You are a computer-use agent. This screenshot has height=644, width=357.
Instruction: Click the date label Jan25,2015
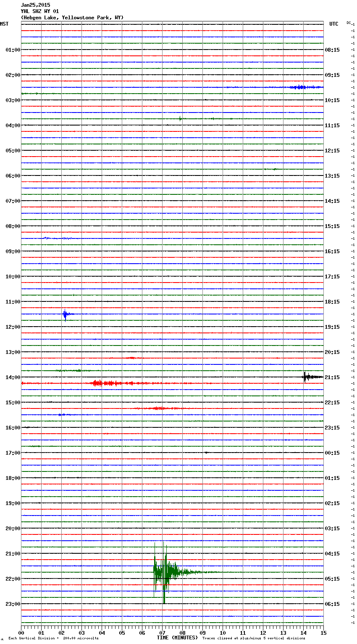[35, 5]
